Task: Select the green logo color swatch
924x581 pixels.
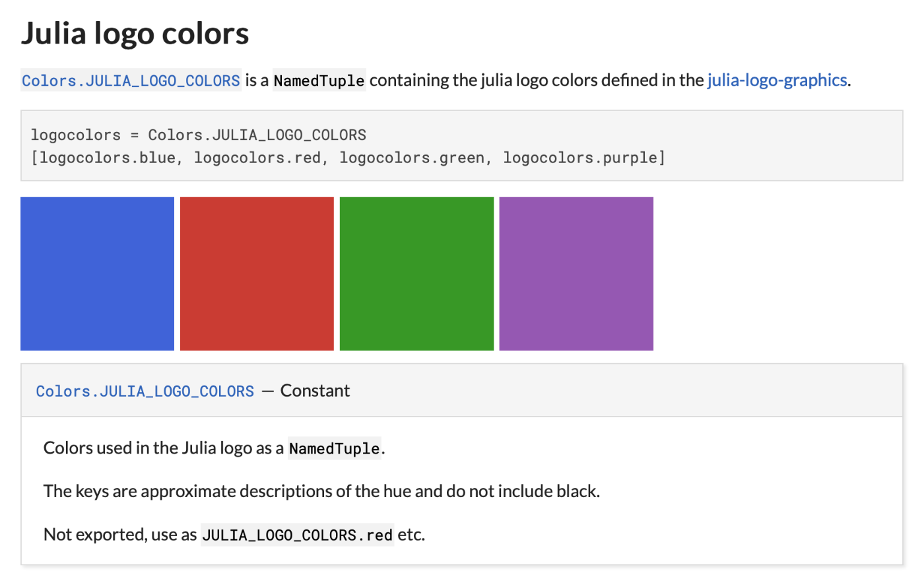Action: [416, 273]
